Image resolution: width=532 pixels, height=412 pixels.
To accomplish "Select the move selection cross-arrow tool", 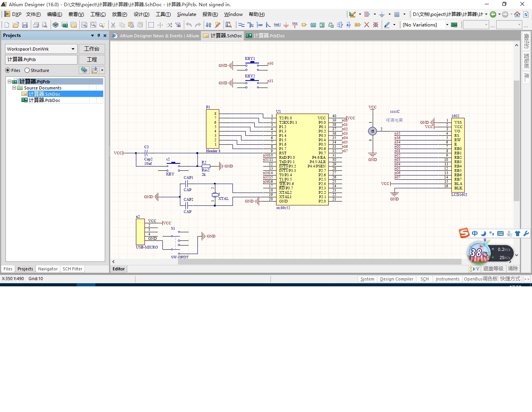I will (160, 25).
